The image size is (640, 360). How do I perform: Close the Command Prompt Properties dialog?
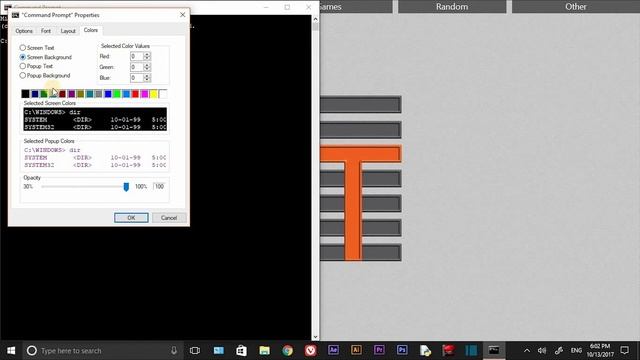pos(182,15)
